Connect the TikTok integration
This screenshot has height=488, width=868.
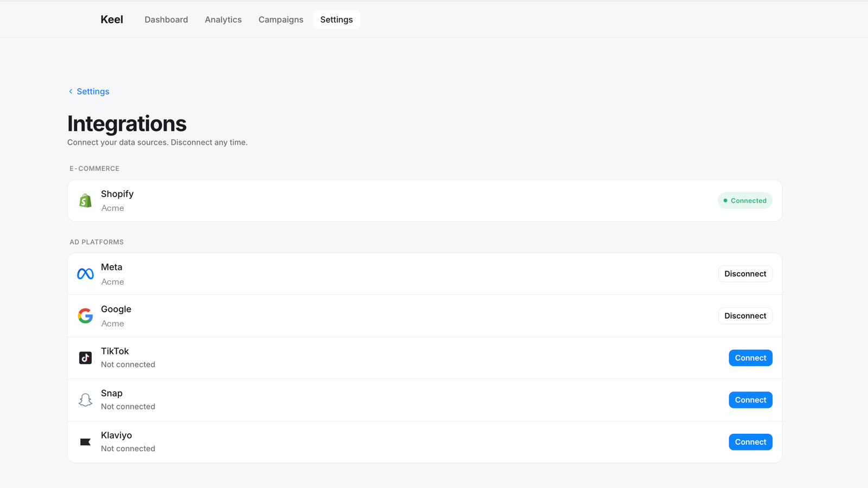tap(750, 358)
